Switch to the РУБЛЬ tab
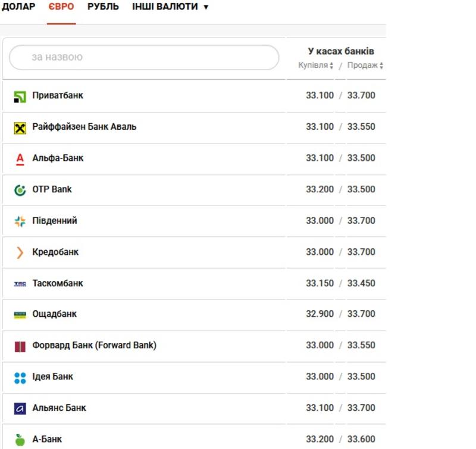476x449 pixels. pyautogui.click(x=103, y=7)
